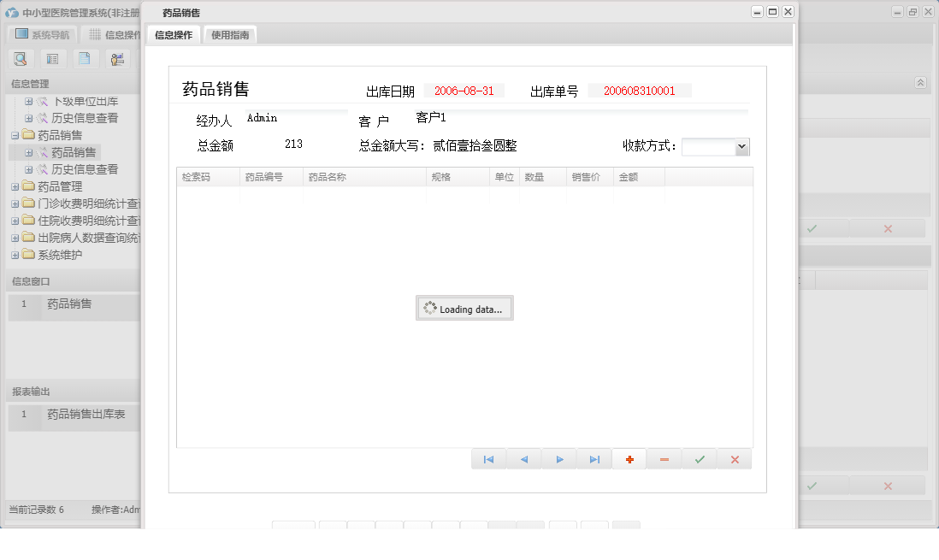Jump to the first record
The width and height of the screenshot is (939, 560).
coord(488,459)
